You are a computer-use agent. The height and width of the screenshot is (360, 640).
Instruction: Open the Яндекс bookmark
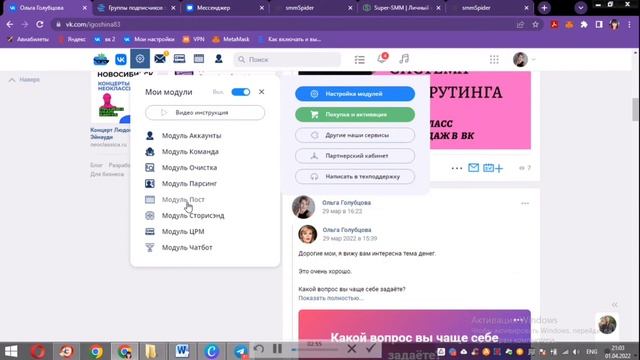(72, 39)
